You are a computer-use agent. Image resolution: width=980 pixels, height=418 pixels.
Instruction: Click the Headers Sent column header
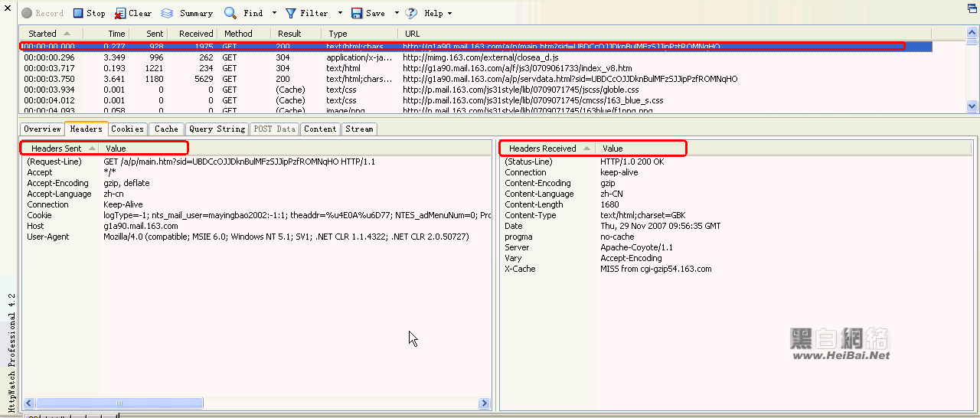pyautogui.click(x=61, y=149)
